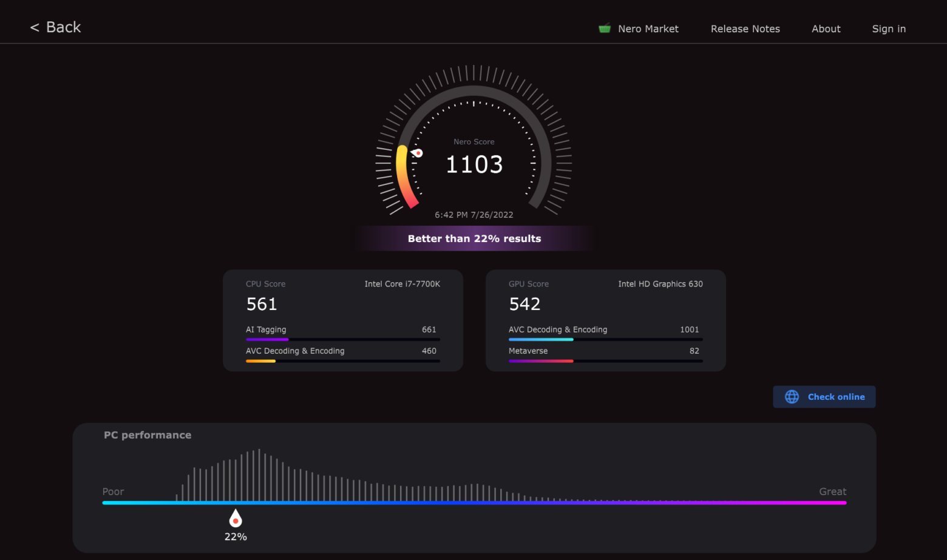
Task: Click the Nero Score gauge needle dot
Action: tap(418, 152)
